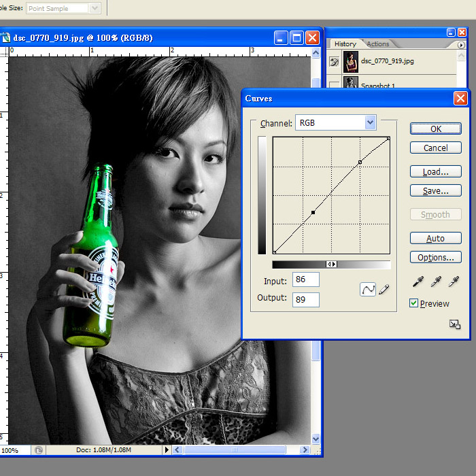
Task: Click the Output value field
Action: pyautogui.click(x=305, y=299)
